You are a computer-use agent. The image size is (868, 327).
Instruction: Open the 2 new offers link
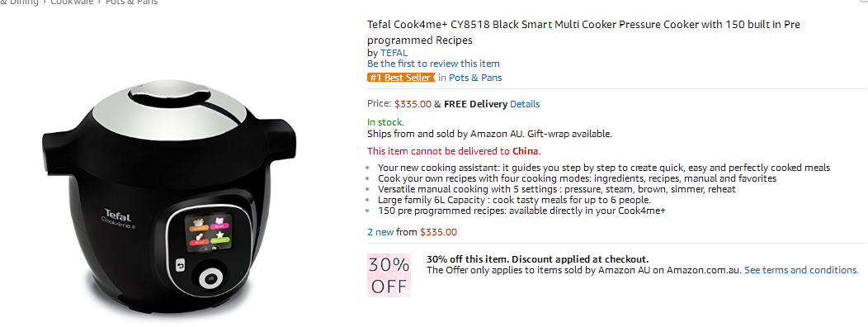coord(380,232)
